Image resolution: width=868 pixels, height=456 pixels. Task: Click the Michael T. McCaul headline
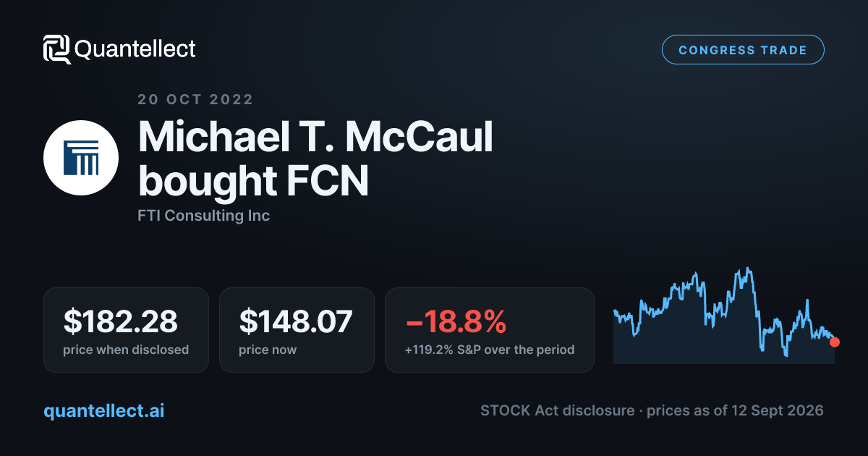pyautogui.click(x=315, y=135)
